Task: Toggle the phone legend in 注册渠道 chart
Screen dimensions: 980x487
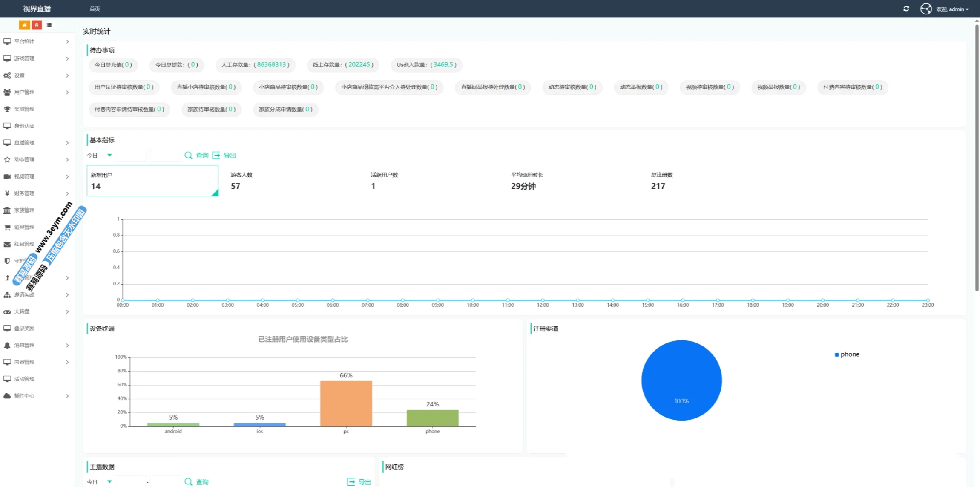Action: tap(847, 354)
